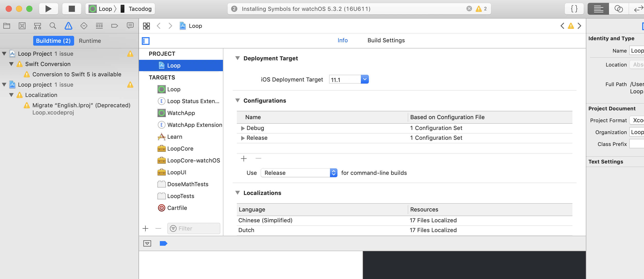
Task: Select the Buildtime issues filter
Action: [54, 40]
